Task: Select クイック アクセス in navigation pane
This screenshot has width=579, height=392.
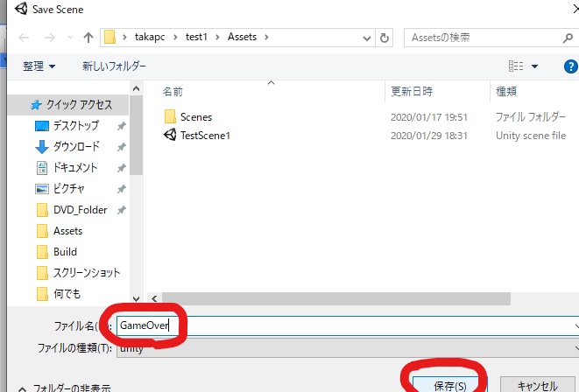Action: coord(68,105)
